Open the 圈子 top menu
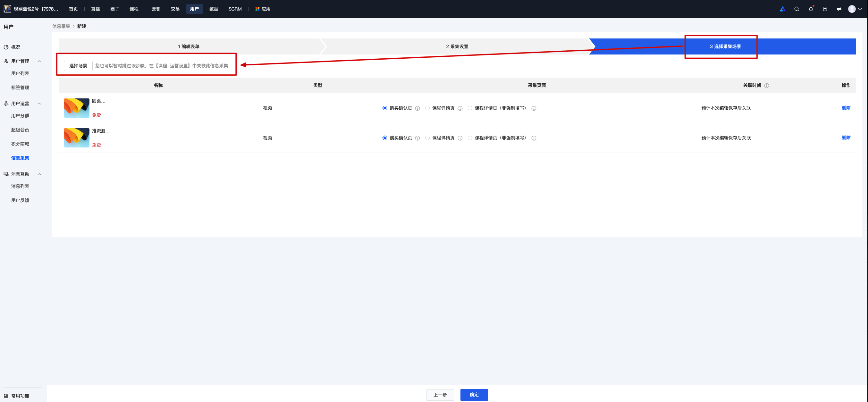Image resolution: width=868 pixels, height=402 pixels. pyautogui.click(x=114, y=9)
